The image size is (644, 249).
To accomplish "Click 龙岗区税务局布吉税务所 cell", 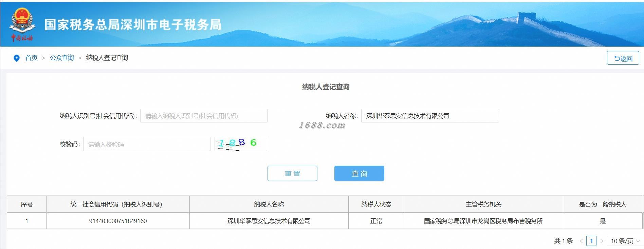I will 483,221.
